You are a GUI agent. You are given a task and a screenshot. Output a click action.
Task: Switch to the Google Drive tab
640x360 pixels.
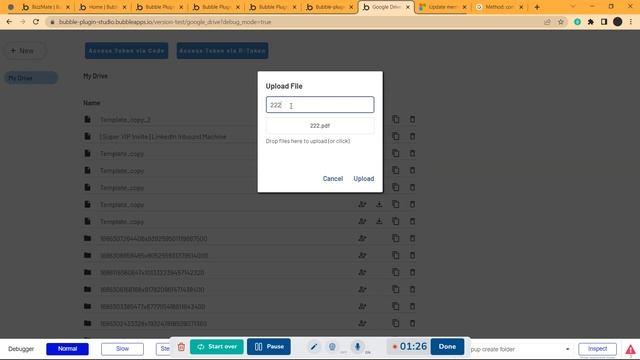(x=386, y=7)
